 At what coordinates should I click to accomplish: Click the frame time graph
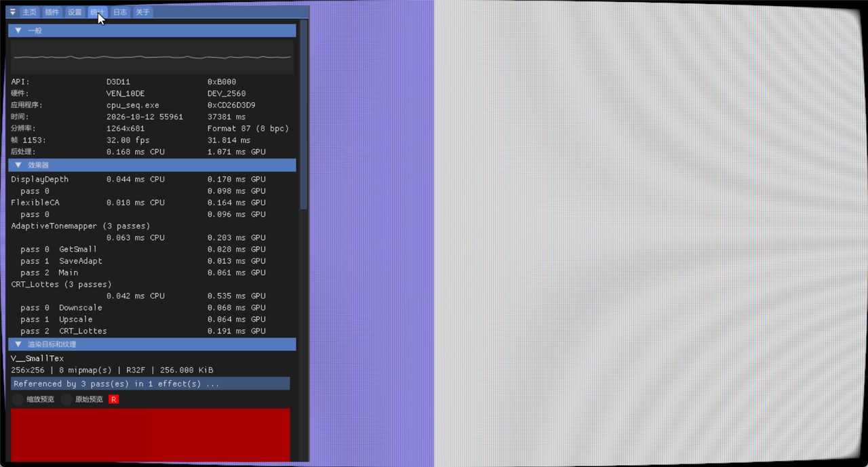[153, 56]
